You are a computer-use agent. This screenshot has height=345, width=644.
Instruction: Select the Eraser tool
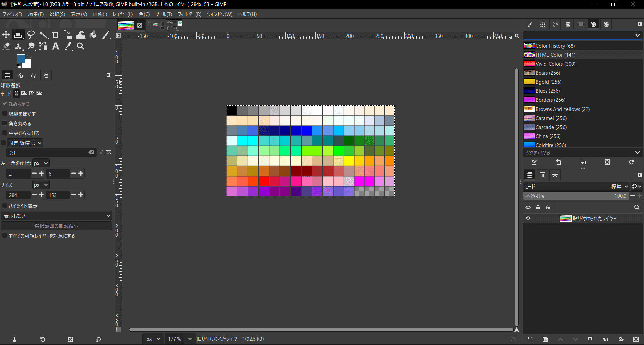coord(6,46)
